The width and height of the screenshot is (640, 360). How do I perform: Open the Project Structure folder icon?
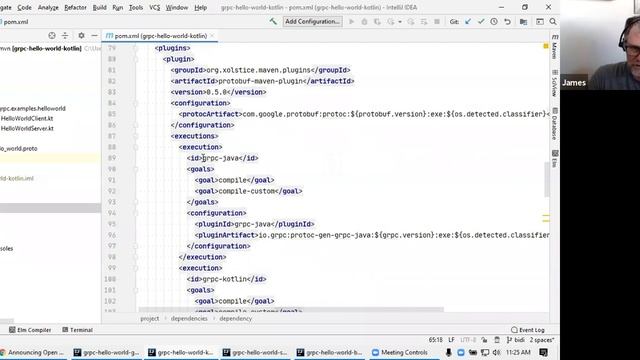tap(523, 22)
